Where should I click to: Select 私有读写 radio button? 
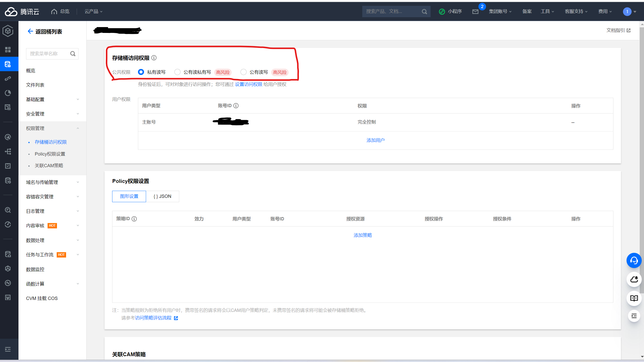[141, 72]
